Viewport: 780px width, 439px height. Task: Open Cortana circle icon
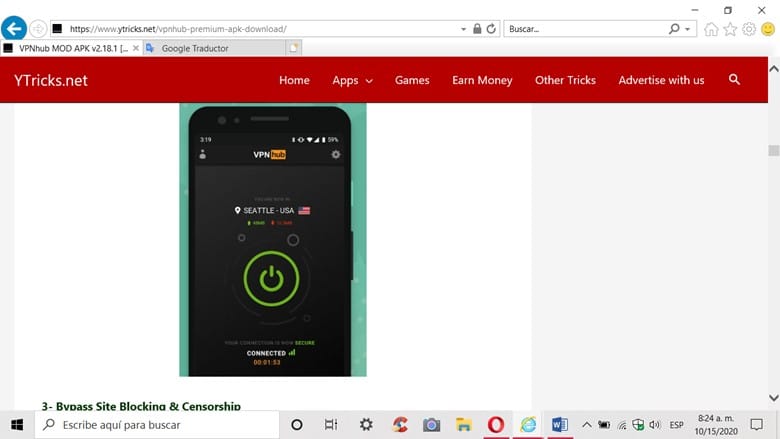click(296, 425)
